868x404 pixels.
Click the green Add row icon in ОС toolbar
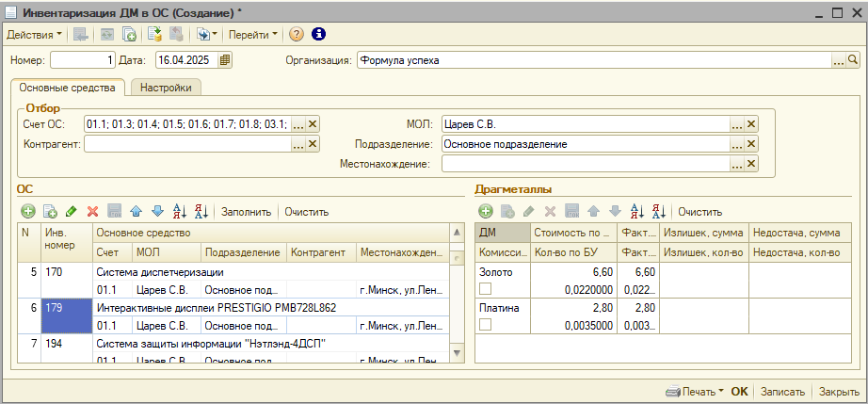click(x=28, y=212)
